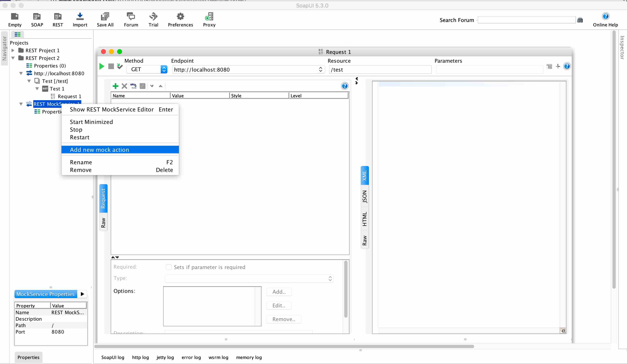This screenshot has width=627, height=364.
Task: Toggle 'Sets if parameter is required' checkbox
Action: click(169, 267)
